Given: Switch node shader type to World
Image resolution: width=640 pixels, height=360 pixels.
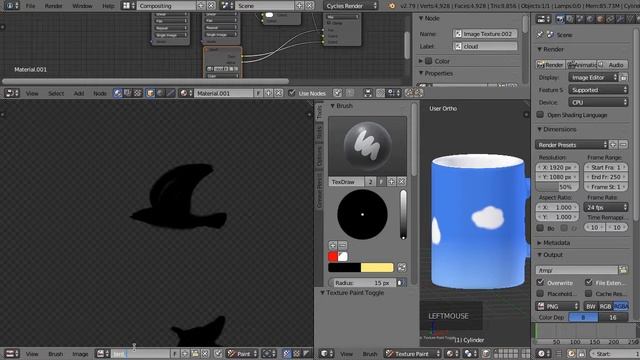Looking at the screenshot, I should tap(160, 93).
